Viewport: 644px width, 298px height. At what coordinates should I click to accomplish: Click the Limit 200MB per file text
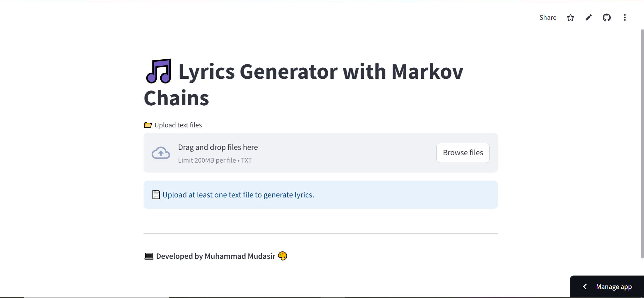pos(215,160)
